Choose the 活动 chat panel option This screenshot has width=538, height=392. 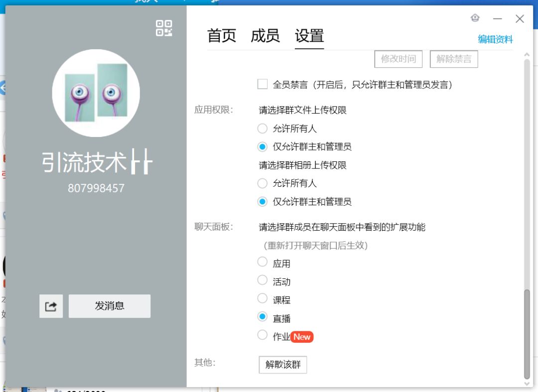pyautogui.click(x=263, y=280)
